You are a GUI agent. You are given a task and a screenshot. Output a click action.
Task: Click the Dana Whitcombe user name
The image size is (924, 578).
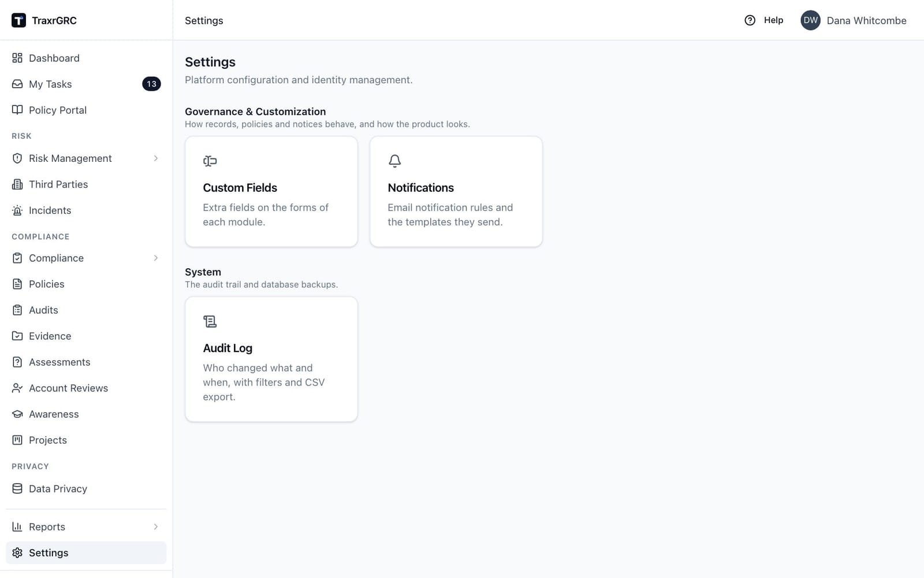pyautogui.click(x=866, y=20)
